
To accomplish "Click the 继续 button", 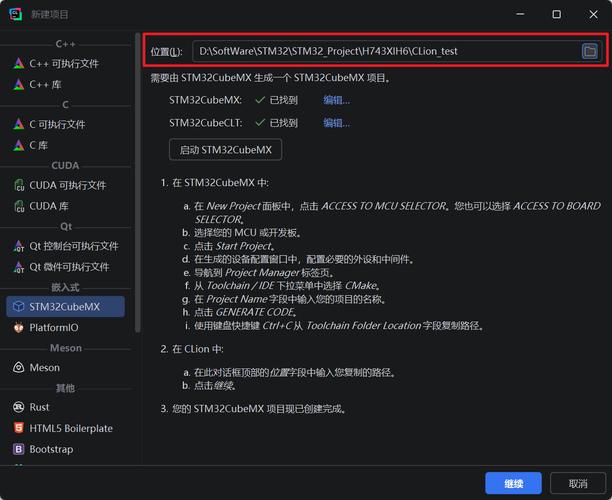I will (513, 483).
